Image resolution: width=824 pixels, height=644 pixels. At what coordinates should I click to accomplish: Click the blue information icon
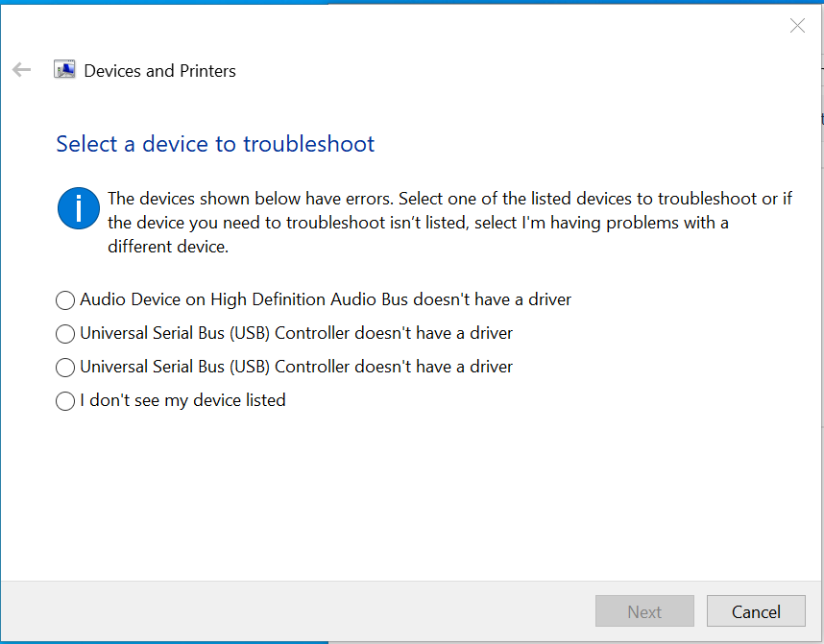click(79, 208)
